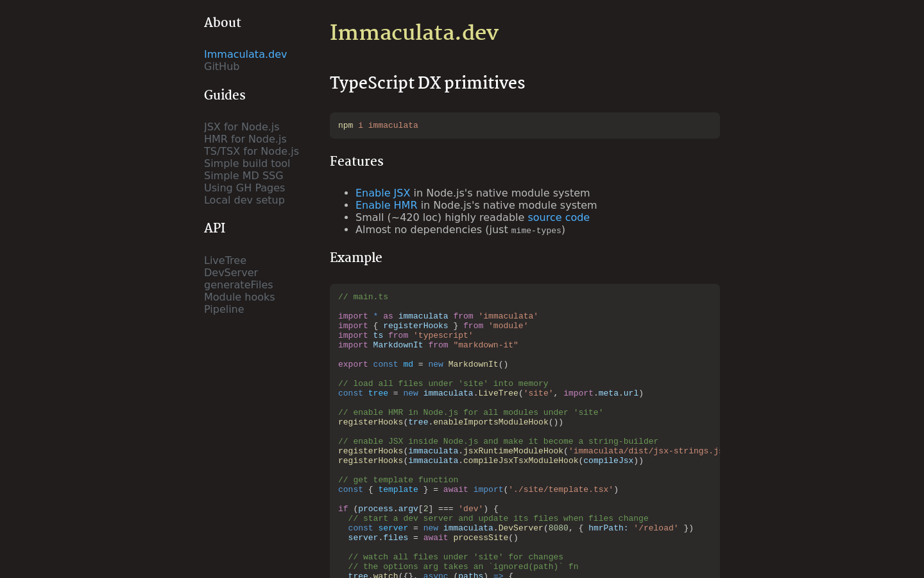Click the Immaculata.dev page title

pyautogui.click(x=415, y=33)
